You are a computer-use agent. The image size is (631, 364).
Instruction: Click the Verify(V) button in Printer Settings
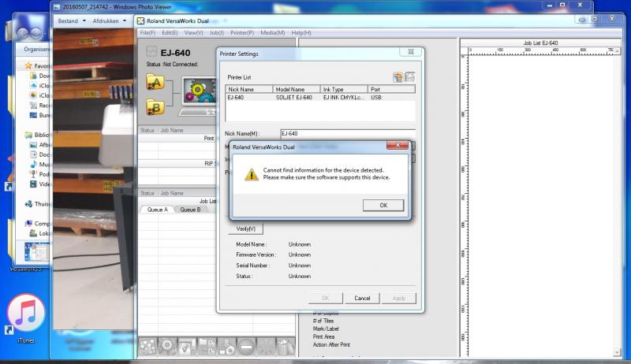tap(246, 228)
